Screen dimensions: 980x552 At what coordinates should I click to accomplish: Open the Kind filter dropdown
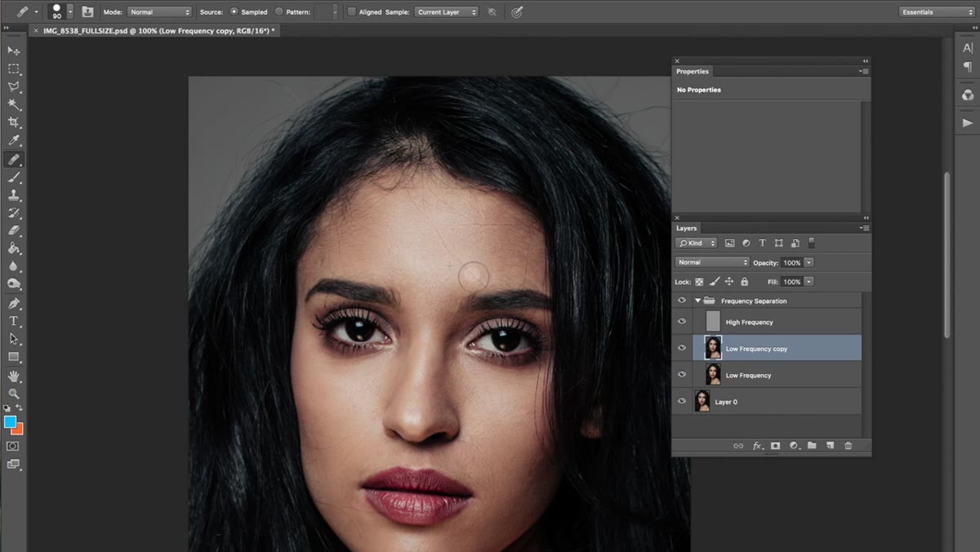[x=697, y=243]
